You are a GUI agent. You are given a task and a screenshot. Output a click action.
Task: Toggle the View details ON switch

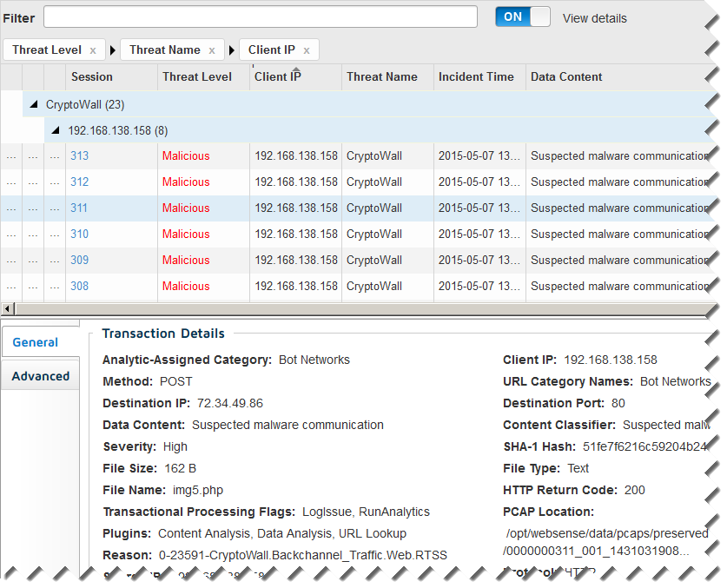coord(523,17)
